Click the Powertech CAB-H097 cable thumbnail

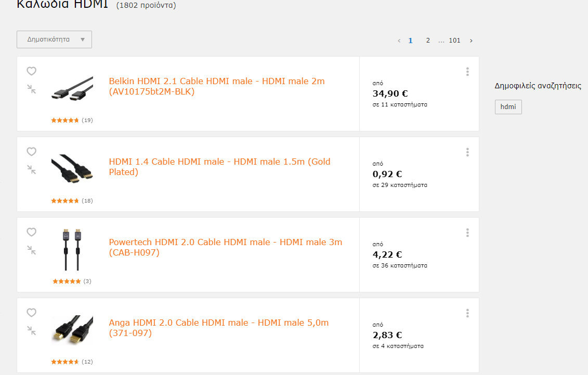pos(72,249)
